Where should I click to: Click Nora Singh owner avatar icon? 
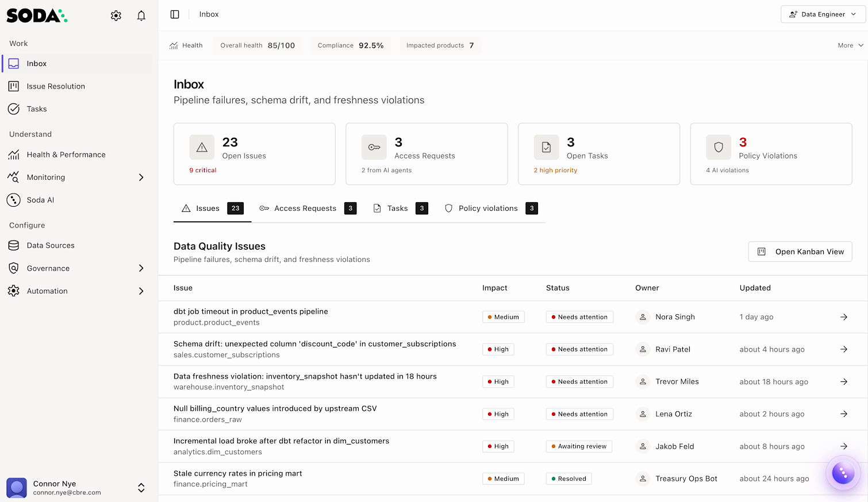pyautogui.click(x=643, y=317)
